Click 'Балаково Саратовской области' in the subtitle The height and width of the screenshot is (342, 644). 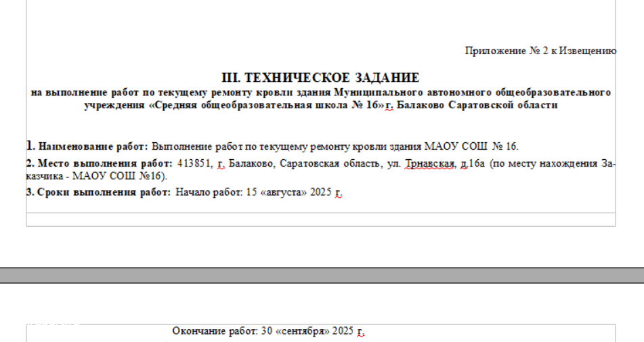point(477,105)
